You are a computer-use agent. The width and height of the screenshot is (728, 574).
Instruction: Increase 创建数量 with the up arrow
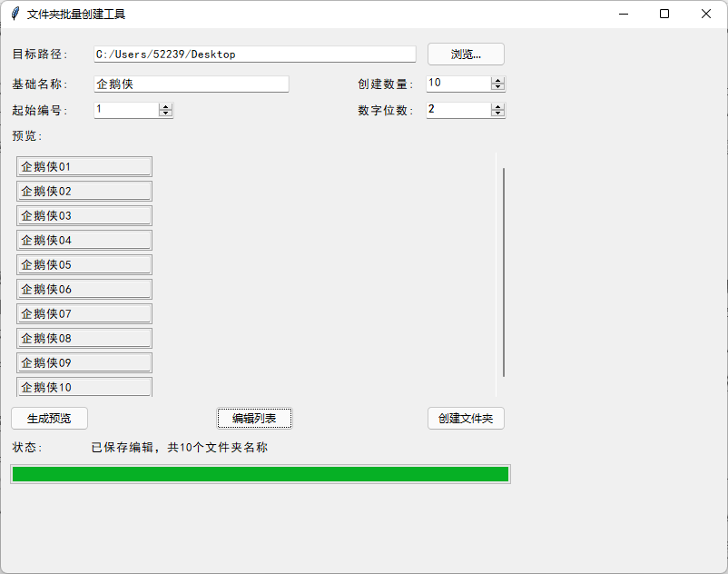point(497,81)
